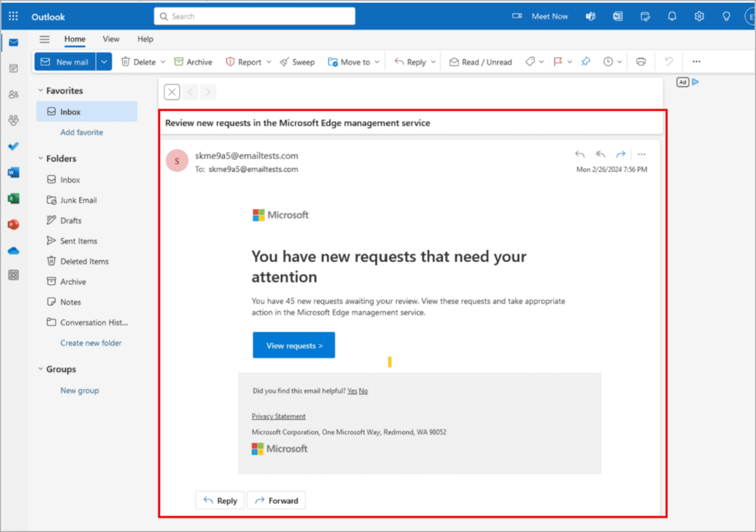Open the Calendar from the left sidebar
Viewport: 756px width, 532px height.
14,68
